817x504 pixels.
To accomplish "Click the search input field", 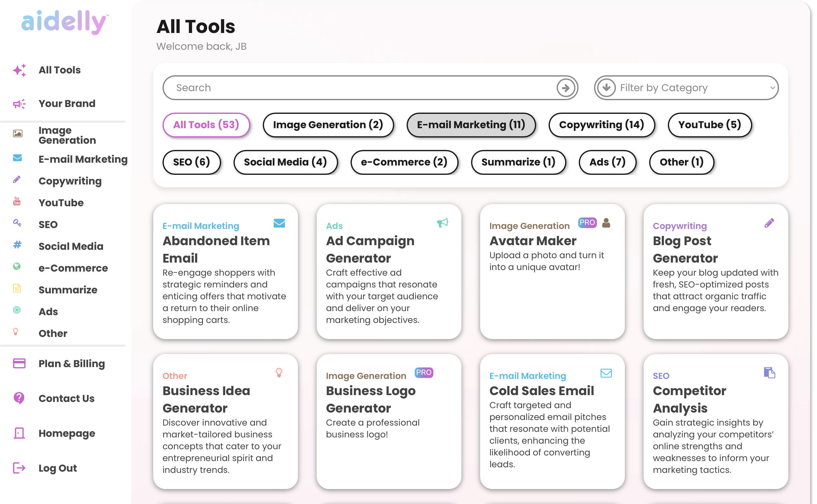I will point(367,88).
